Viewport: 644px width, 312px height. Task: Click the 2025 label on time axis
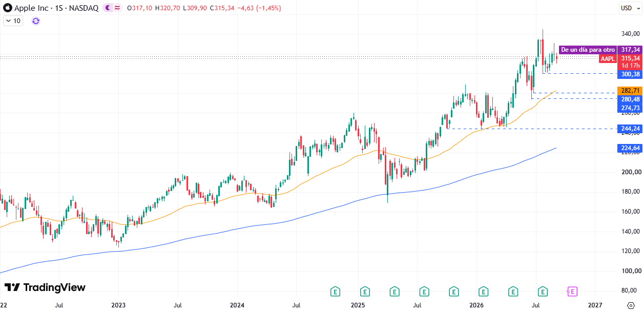pos(358,305)
